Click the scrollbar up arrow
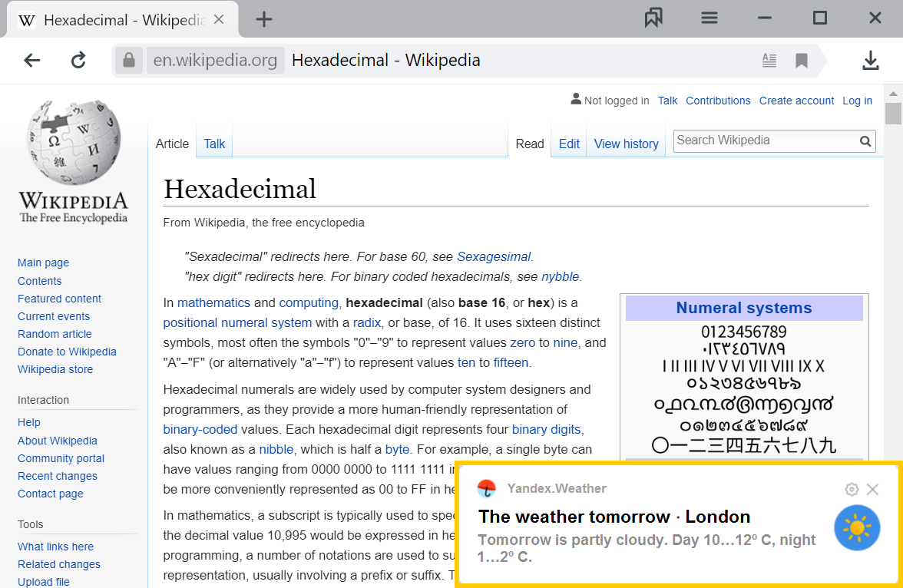Image resolution: width=903 pixels, height=588 pixels. pos(893,94)
